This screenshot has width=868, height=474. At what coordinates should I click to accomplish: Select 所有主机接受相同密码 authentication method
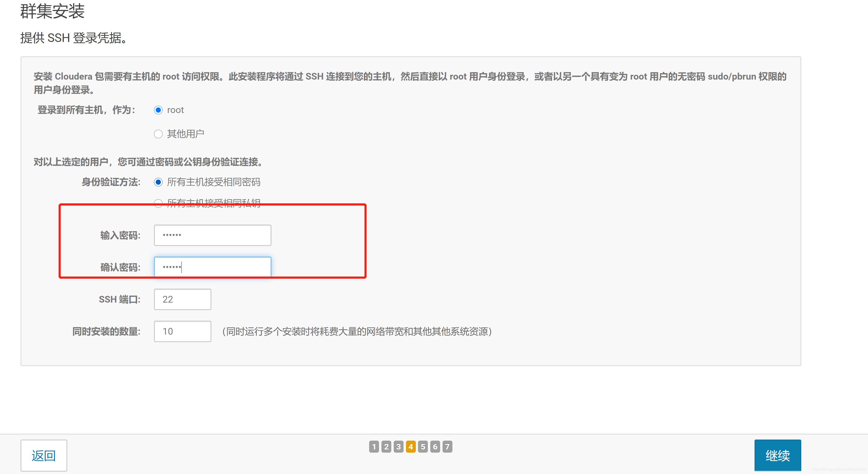point(158,182)
